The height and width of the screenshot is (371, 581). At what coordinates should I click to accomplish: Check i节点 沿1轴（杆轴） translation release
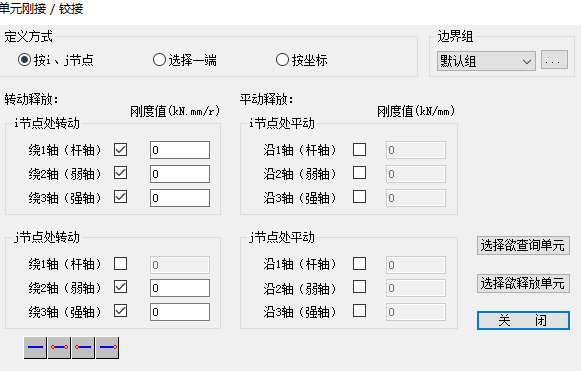(x=359, y=150)
